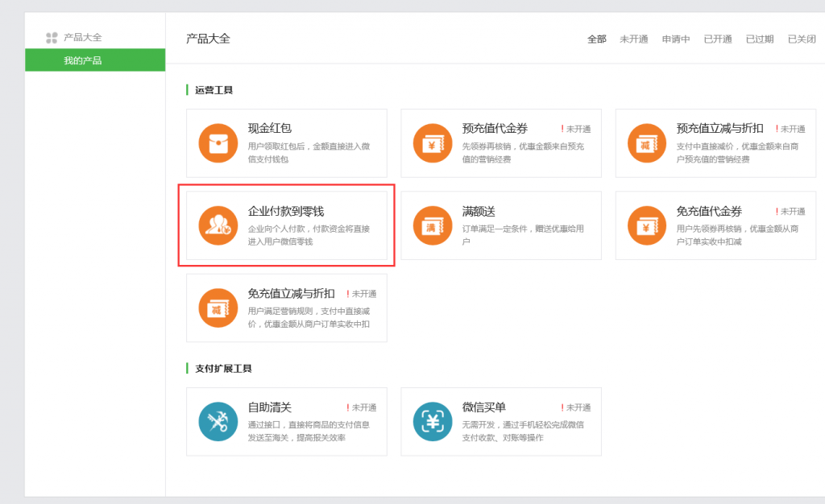Click the 免充值立减与折扣 orange icon
The height and width of the screenshot is (504, 825).
point(218,308)
